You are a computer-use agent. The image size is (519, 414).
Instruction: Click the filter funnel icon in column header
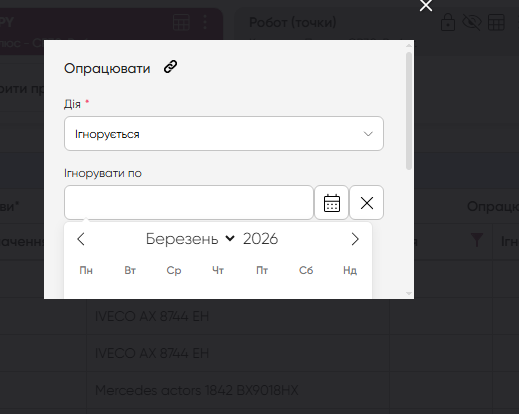point(477,240)
